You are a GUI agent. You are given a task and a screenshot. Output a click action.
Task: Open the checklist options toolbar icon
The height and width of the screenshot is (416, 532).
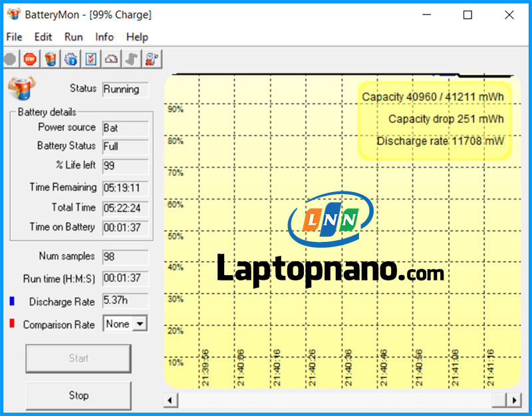91,58
